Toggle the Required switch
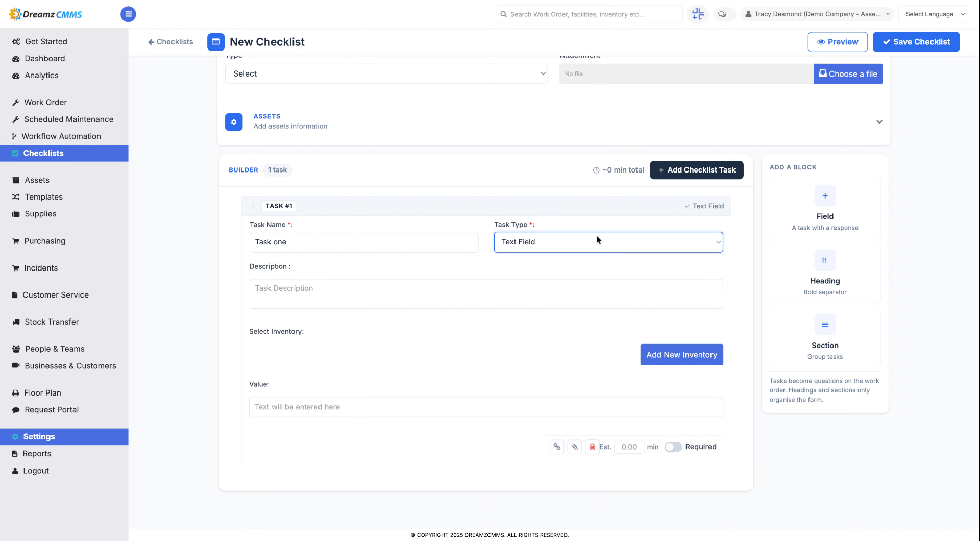This screenshot has height=541, width=980. pyautogui.click(x=673, y=447)
